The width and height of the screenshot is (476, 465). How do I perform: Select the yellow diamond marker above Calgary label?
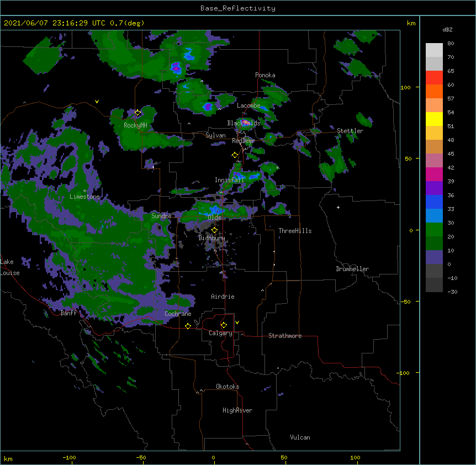tap(224, 325)
